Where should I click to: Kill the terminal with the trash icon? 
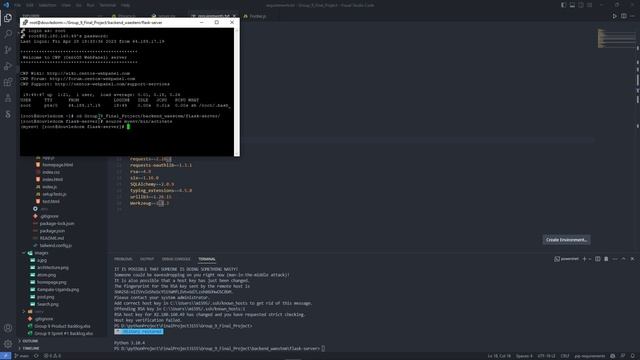[x=606, y=259]
